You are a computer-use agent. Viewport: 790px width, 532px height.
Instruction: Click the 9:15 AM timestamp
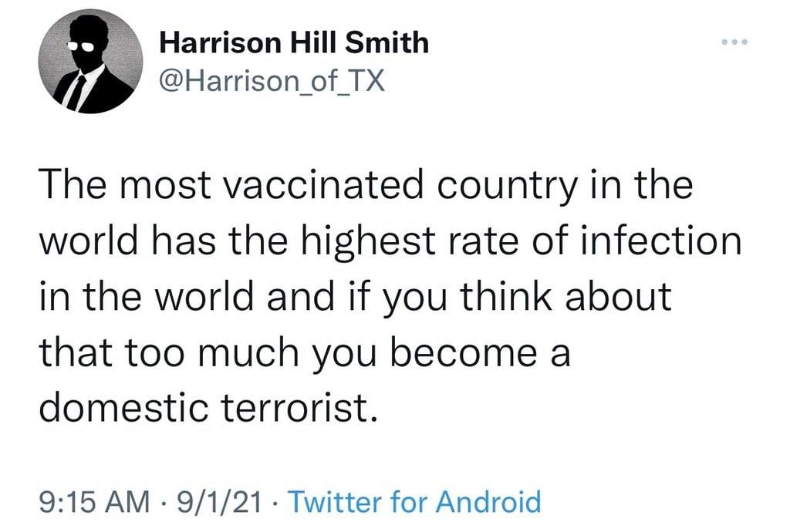93,503
